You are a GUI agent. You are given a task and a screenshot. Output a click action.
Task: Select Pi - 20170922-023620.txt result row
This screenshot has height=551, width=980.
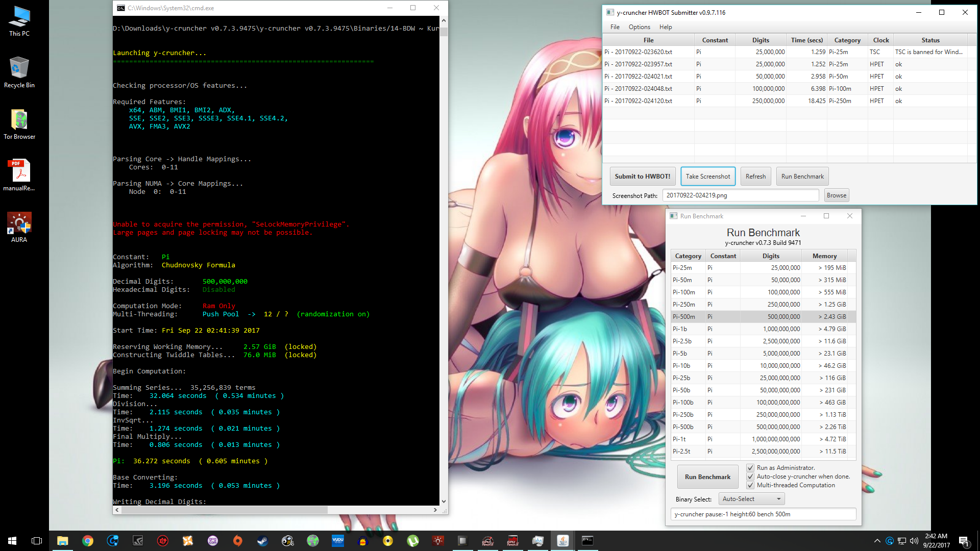789,52
